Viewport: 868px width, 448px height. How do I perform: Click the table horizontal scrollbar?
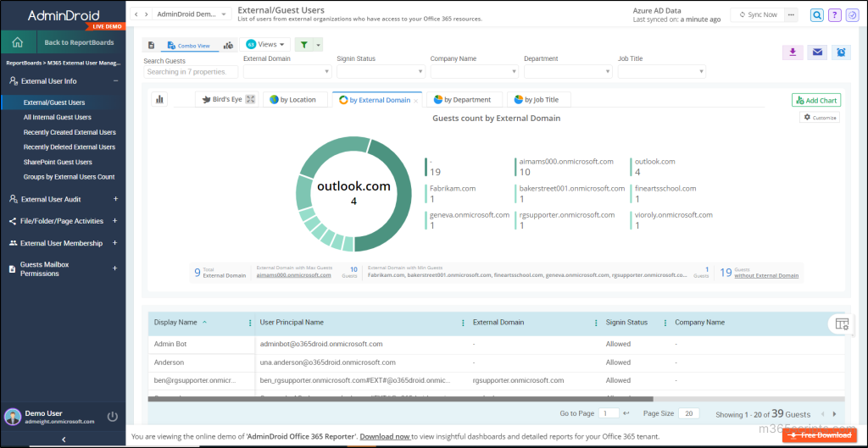[x=401, y=398]
